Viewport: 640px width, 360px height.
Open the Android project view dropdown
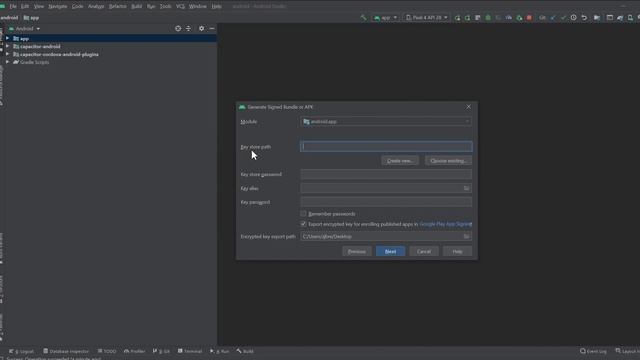pyautogui.click(x=24, y=29)
